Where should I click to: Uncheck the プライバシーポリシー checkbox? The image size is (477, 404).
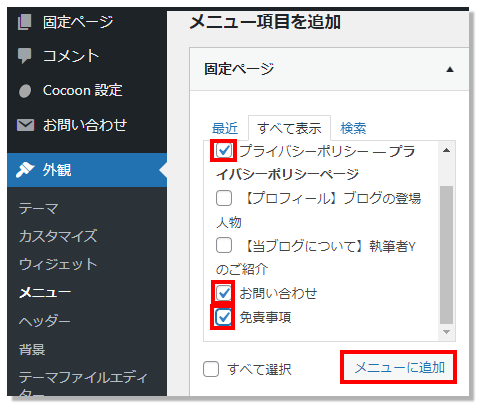[224, 151]
